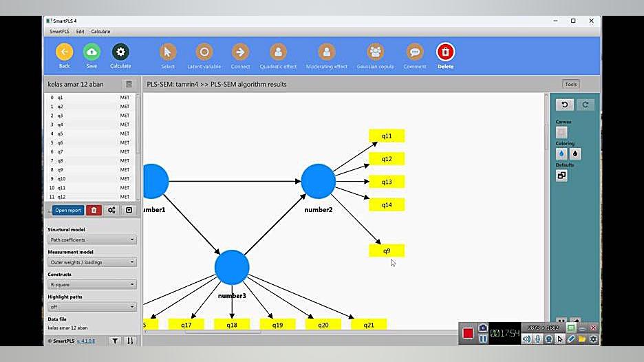Take snapshot with recorder camera icon

point(482,328)
